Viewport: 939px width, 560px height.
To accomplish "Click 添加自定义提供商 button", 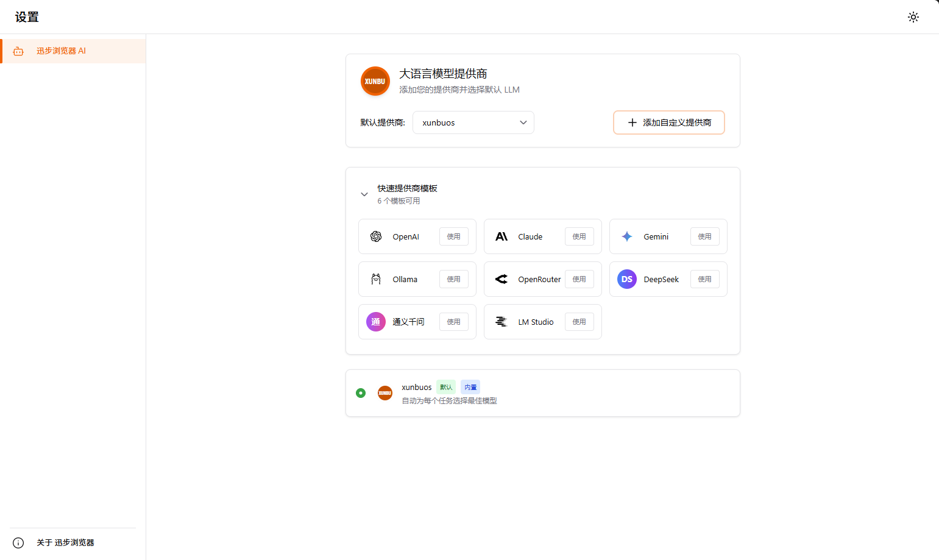I will pyautogui.click(x=668, y=122).
